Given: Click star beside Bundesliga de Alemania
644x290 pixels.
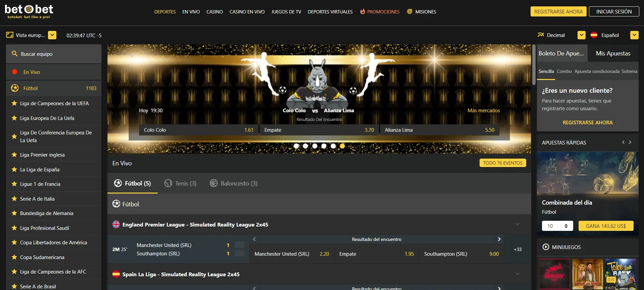Looking at the screenshot, I should [14, 213].
